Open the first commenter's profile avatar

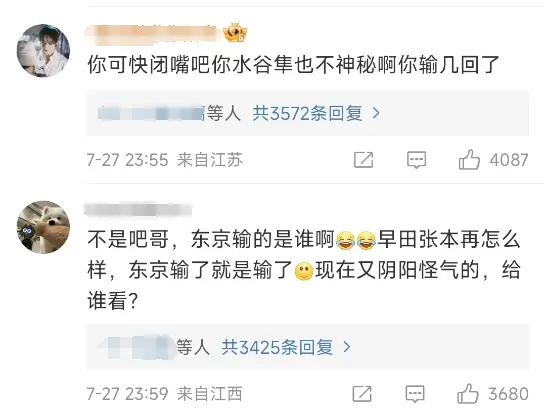[x=43, y=51]
